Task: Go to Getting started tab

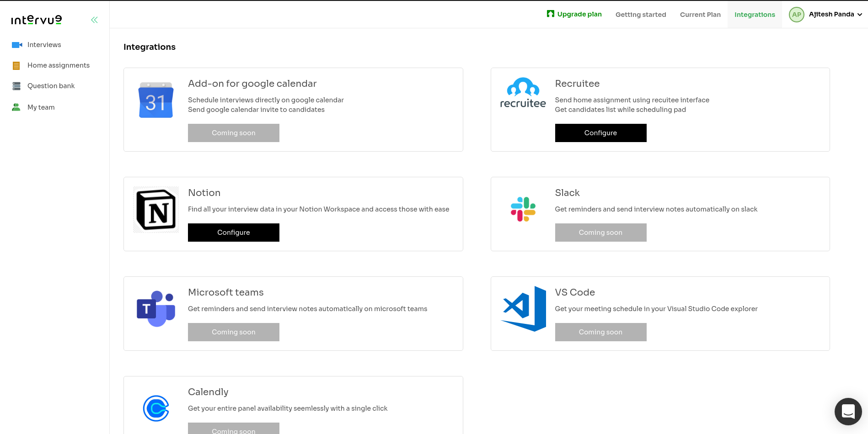Action: pyautogui.click(x=641, y=15)
